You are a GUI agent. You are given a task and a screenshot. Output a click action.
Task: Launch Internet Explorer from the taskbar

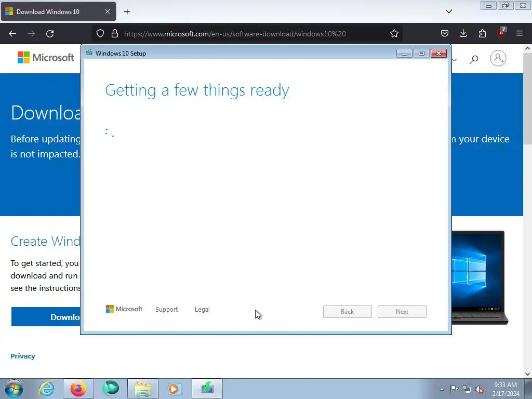tap(46, 389)
